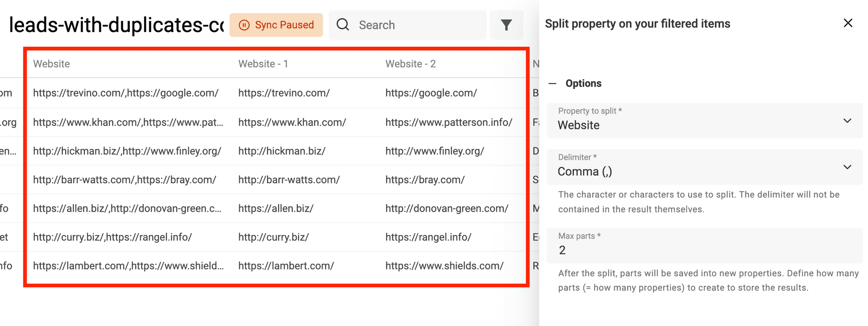
Task: Click the https://bray.com/ cell
Action: (x=425, y=180)
